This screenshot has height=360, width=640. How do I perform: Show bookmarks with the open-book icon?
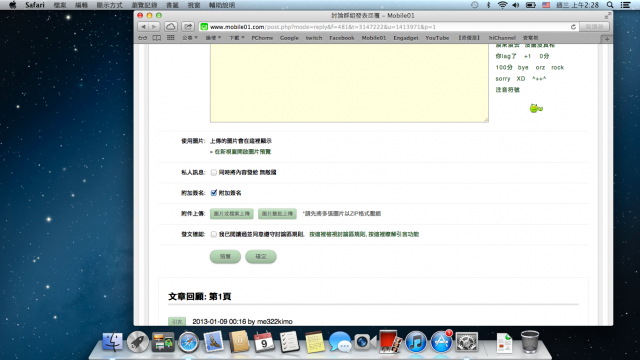tap(156, 38)
